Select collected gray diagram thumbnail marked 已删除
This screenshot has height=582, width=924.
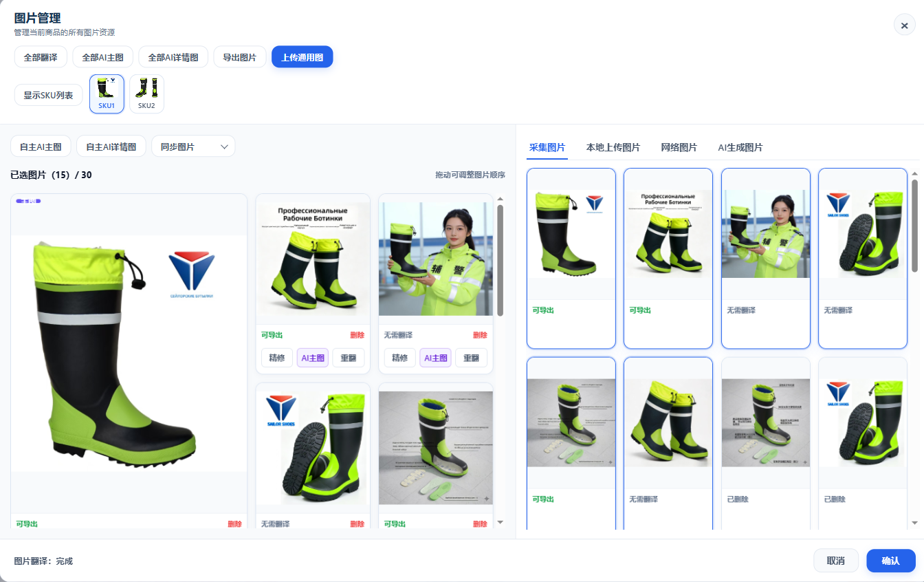point(766,423)
